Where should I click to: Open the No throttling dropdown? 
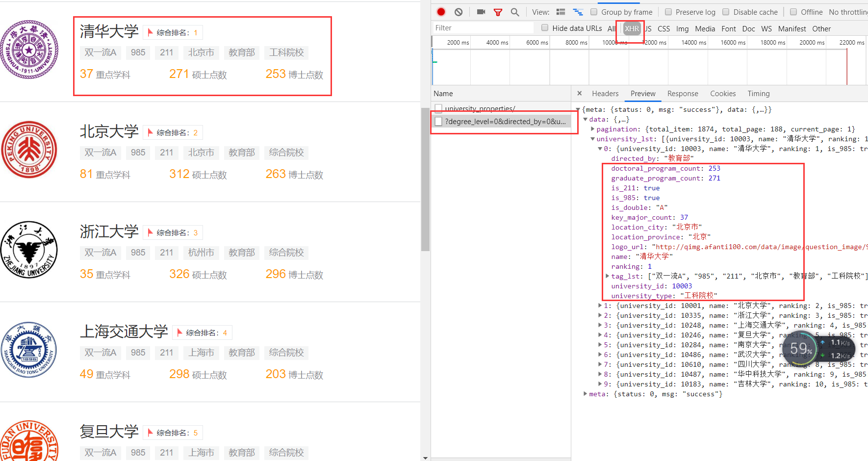[848, 12]
